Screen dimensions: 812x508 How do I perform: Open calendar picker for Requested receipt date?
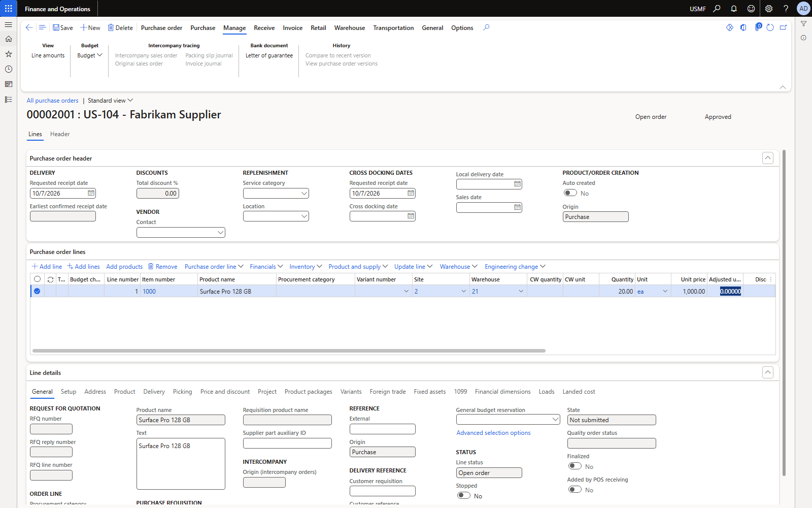[91, 194]
